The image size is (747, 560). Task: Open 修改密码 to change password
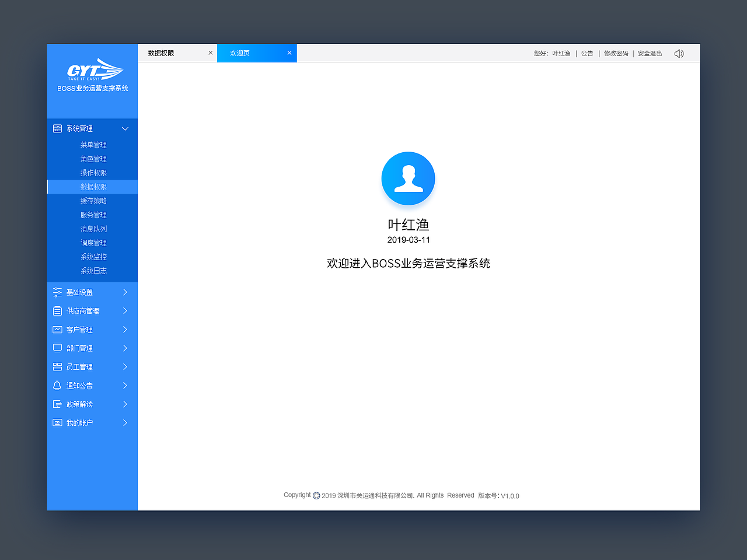616,53
